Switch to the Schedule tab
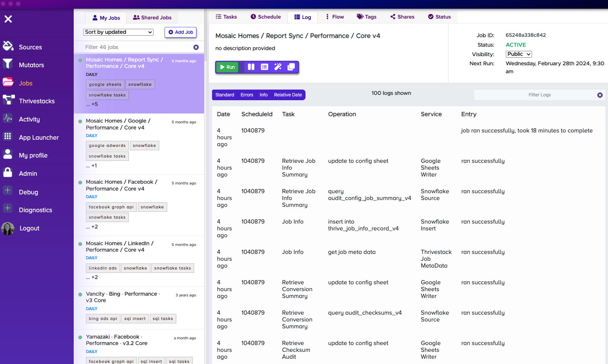Image resolution: width=608 pixels, height=364 pixels. coord(266,17)
